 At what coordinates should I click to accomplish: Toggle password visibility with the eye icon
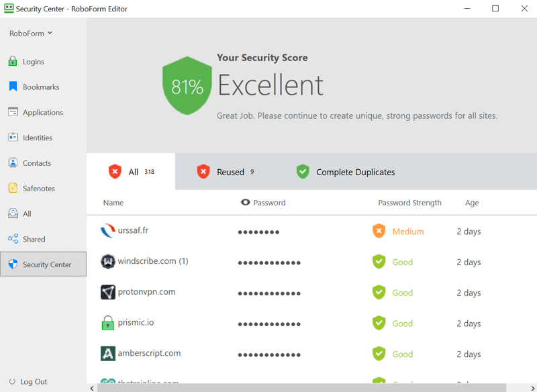(x=245, y=202)
